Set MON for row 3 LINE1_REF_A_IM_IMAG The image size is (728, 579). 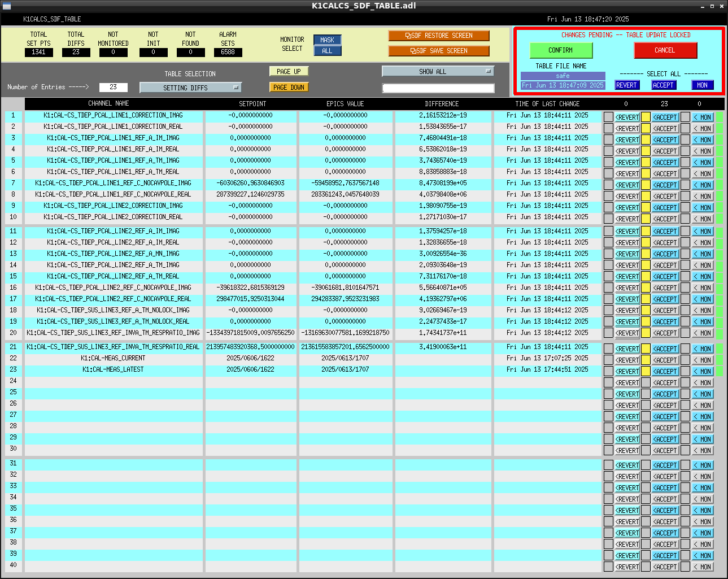point(703,140)
